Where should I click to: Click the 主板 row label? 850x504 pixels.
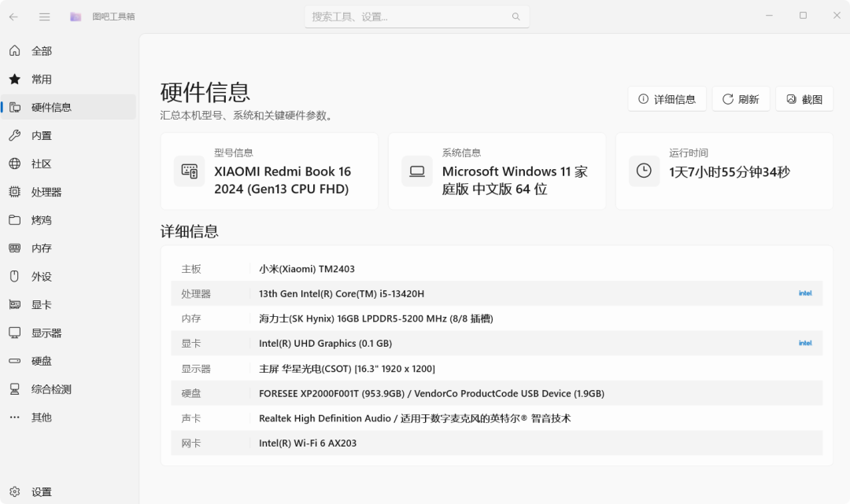[190, 269]
